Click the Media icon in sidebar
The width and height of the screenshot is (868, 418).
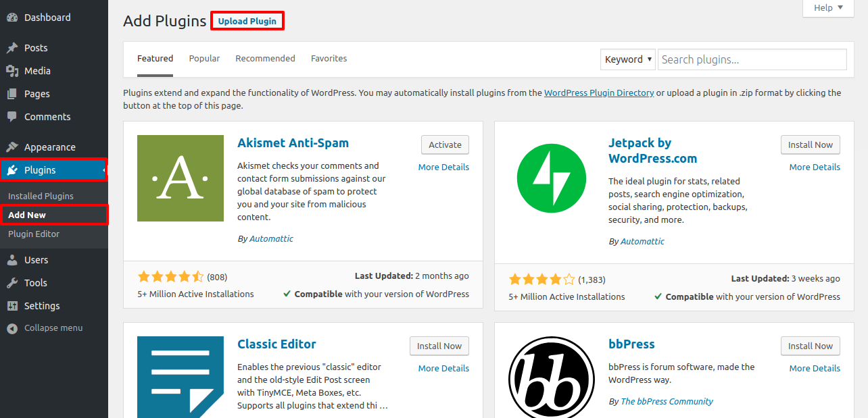click(12, 71)
